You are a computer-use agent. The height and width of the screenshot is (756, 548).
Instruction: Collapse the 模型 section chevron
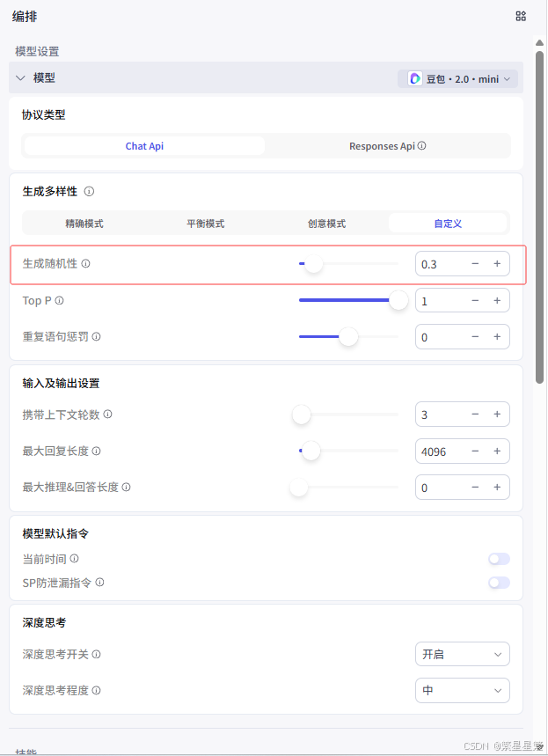click(20, 77)
